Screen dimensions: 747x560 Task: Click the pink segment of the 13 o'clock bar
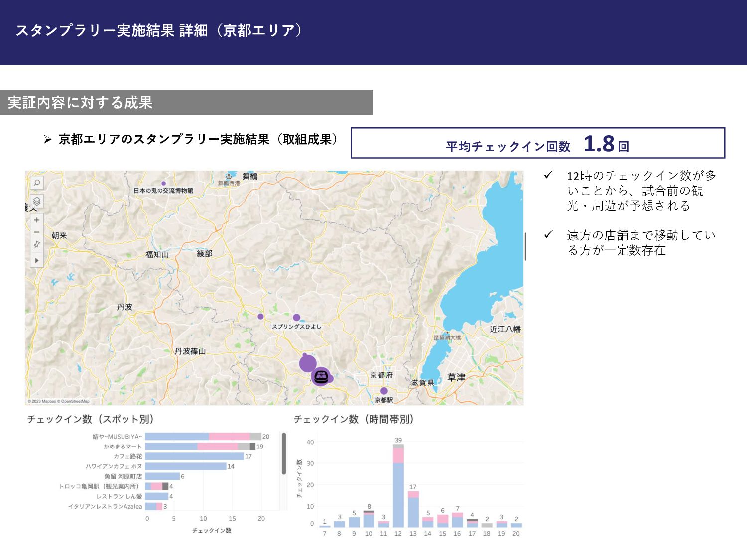point(413,494)
